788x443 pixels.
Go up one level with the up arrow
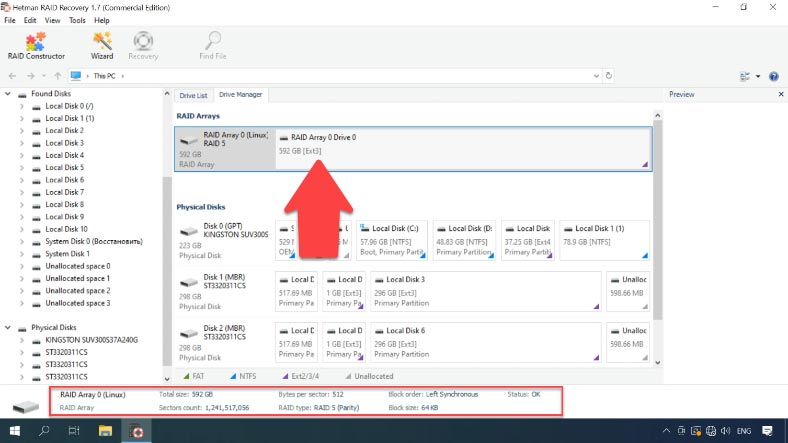58,76
